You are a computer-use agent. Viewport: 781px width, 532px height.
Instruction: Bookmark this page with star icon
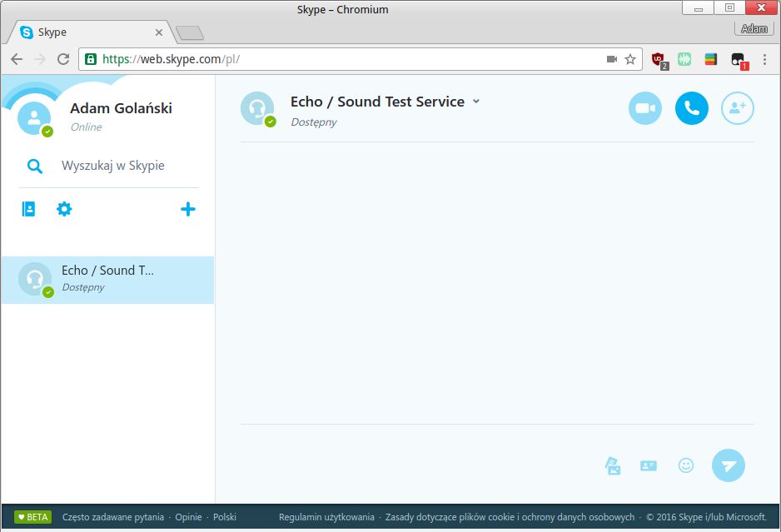(x=630, y=59)
